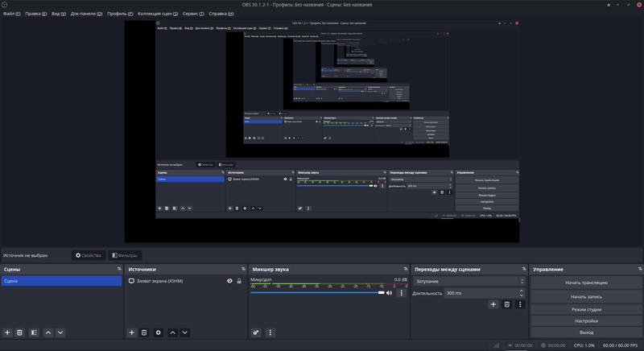Click Начать запись button
The image size is (644, 351).
tap(586, 296)
